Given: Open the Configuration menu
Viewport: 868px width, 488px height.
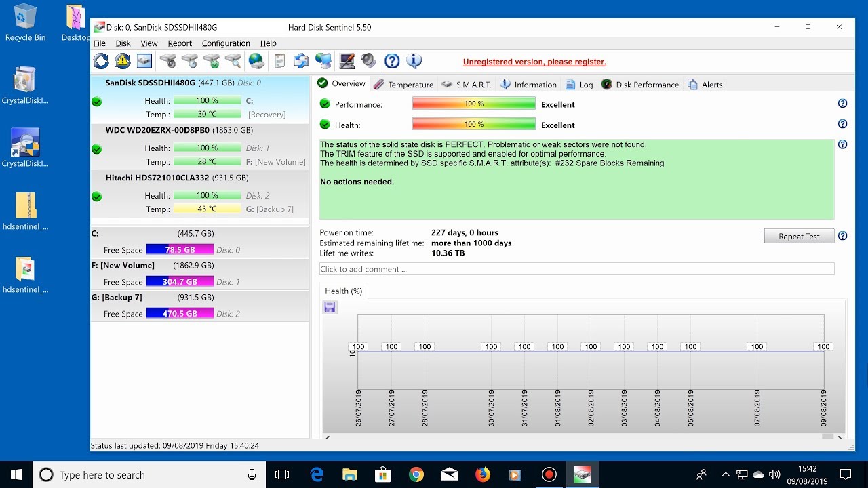Looking at the screenshot, I should 226,43.
